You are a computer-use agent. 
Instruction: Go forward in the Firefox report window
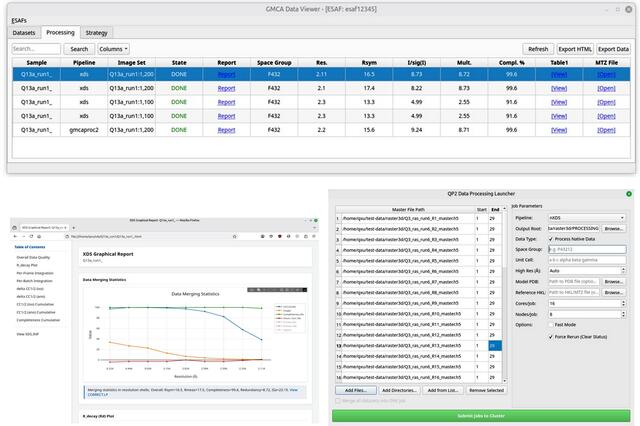(x=23, y=236)
